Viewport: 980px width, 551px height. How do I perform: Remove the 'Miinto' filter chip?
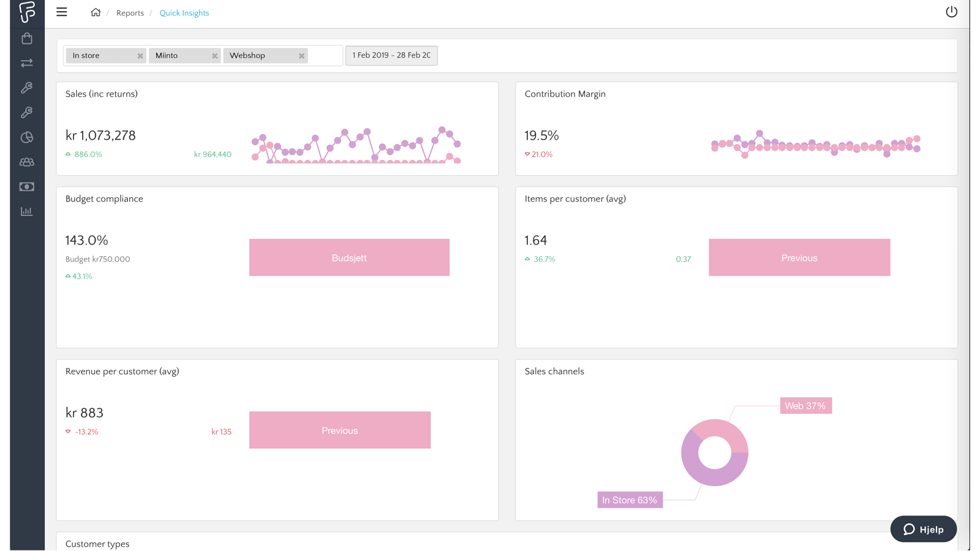(x=215, y=55)
